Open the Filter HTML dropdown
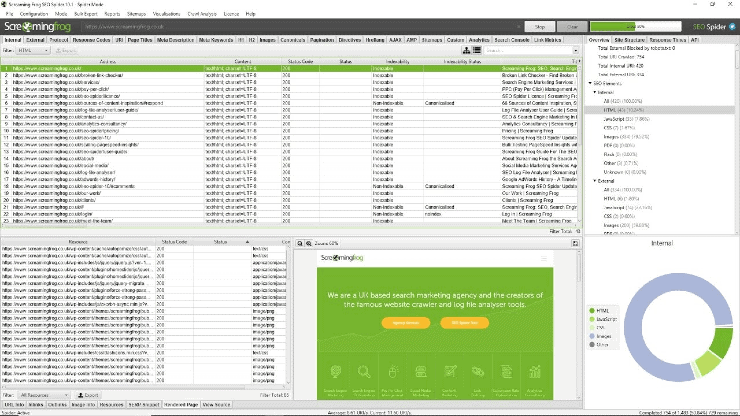This screenshot has height=416, width=740. [x=32, y=50]
